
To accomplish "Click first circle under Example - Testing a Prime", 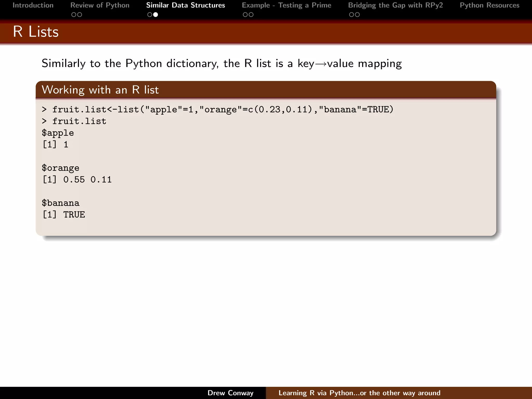I will (x=245, y=15).
